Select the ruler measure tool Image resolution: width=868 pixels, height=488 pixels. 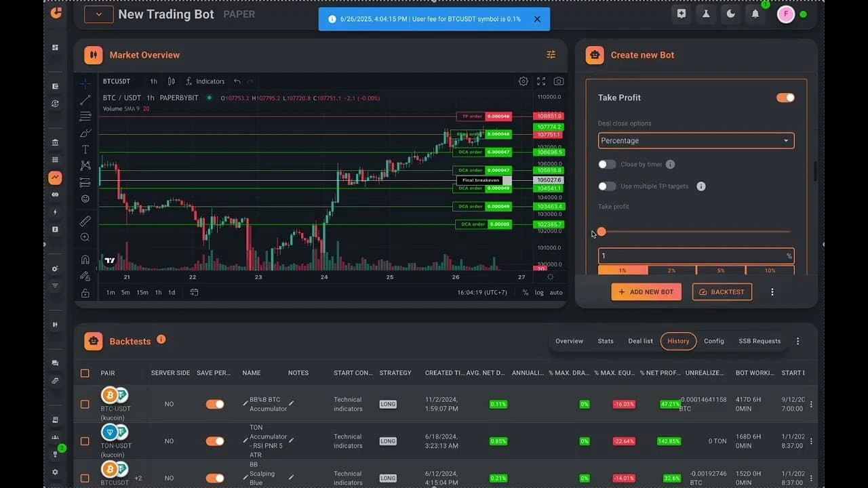point(85,221)
